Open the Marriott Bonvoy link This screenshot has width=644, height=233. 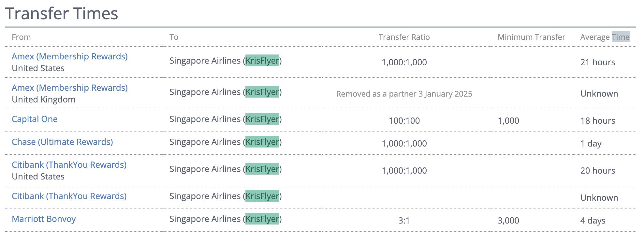click(44, 219)
